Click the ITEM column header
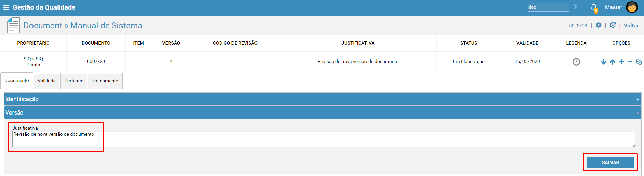 click(138, 43)
